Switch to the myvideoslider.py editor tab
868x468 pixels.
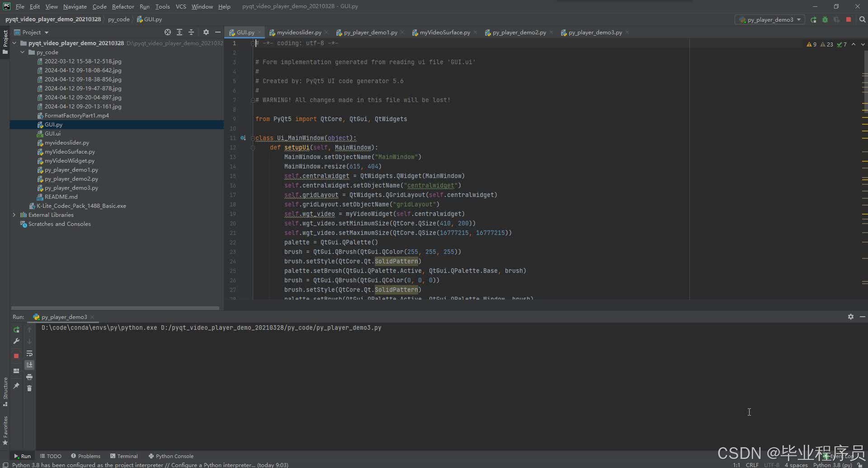tap(299, 33)
